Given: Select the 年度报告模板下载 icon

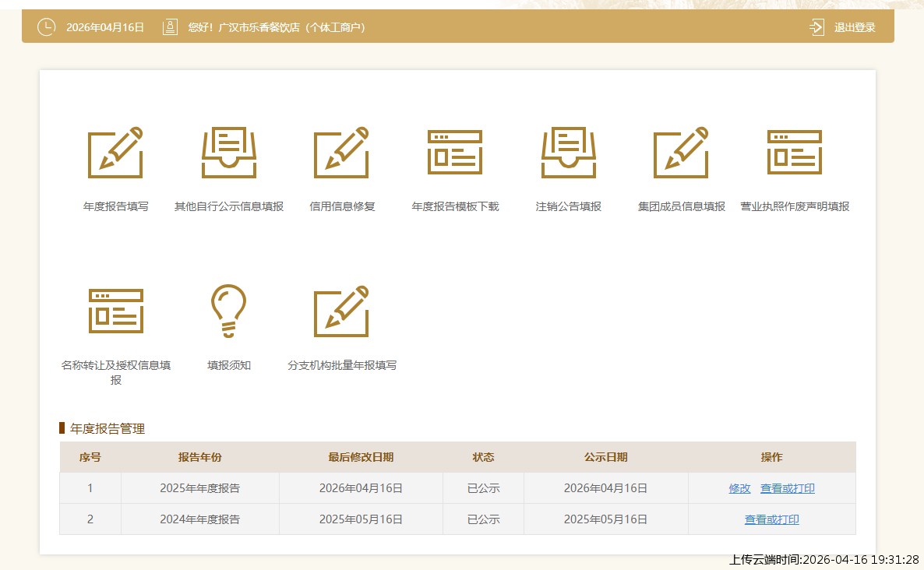Looking at the screenshot, I should coord(455,153).
